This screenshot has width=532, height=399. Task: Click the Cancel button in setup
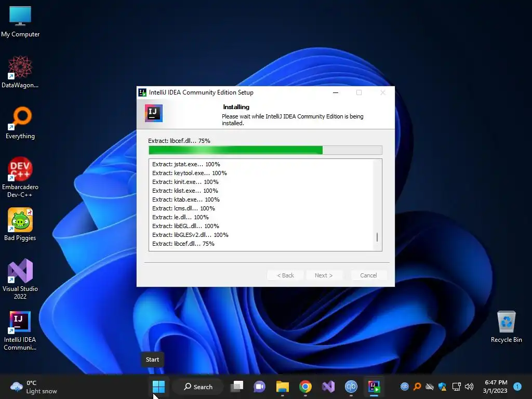[368, 275]
